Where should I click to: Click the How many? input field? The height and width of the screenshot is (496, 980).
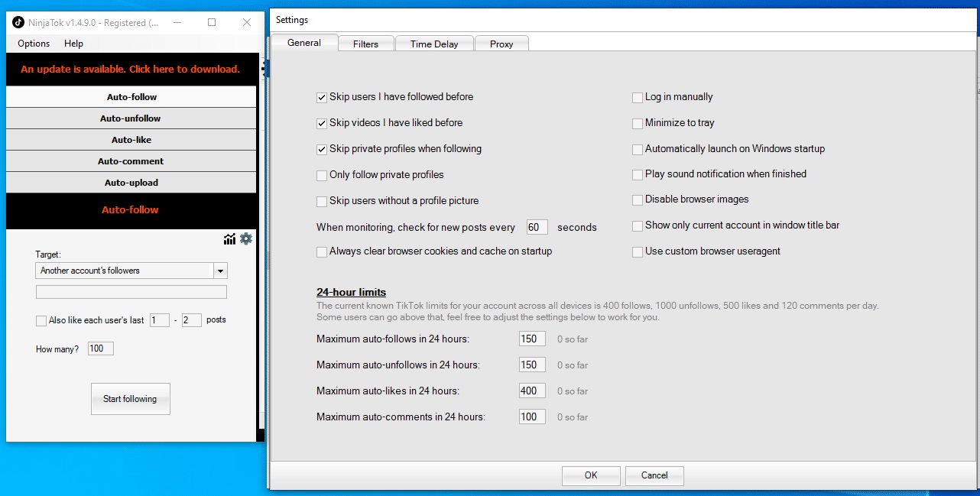click(x=100, y=349)
